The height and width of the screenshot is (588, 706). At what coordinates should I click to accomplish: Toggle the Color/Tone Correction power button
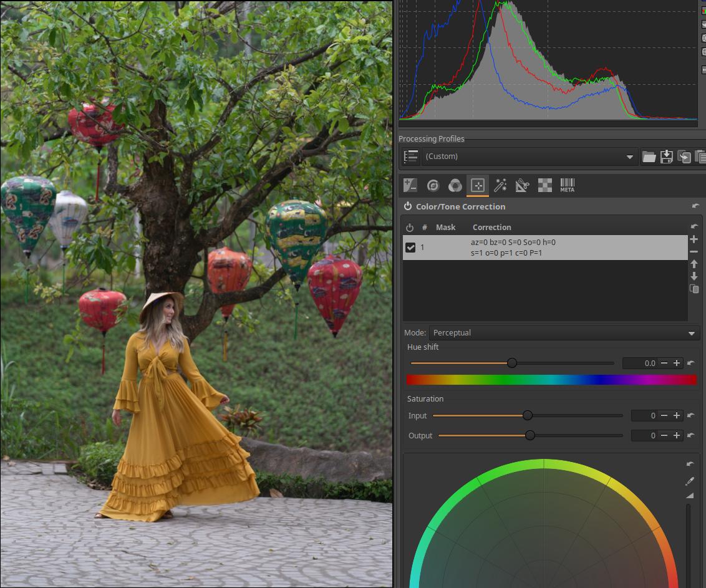click(x=408, y=206)
